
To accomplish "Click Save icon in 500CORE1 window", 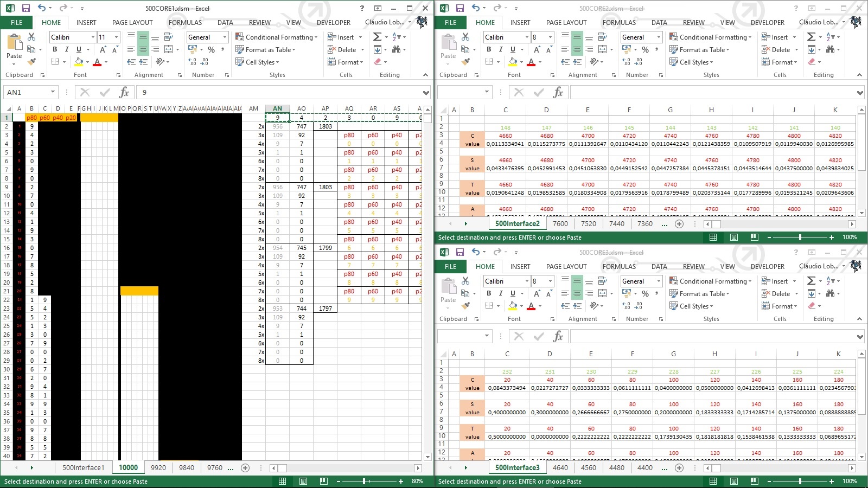I will pyautogui.click(x=25, y=8).
